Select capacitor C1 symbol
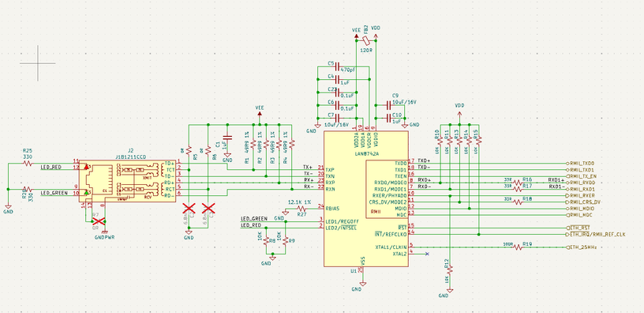Image resolution: width=644 pixels, height=313 pixels. click(x=227, y=138)
